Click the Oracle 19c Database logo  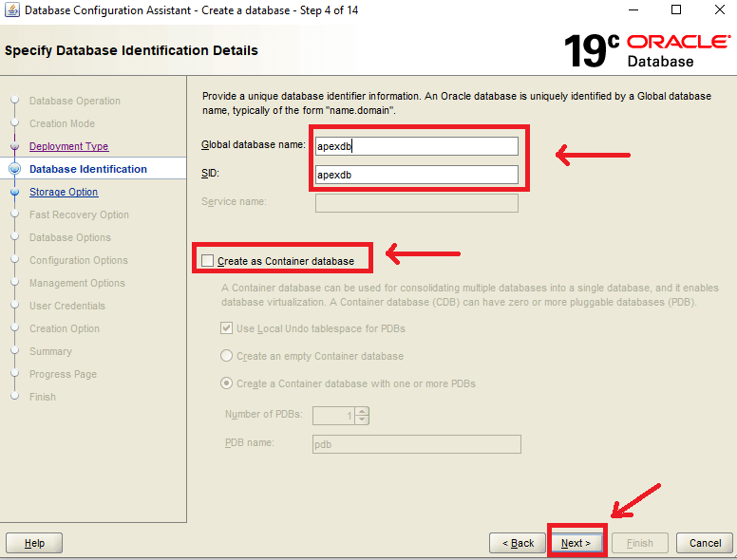click(646, 49)
